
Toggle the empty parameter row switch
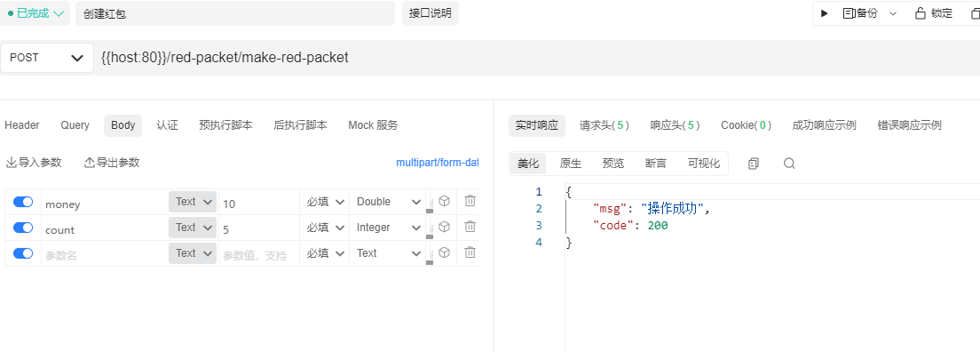(23, 253)
